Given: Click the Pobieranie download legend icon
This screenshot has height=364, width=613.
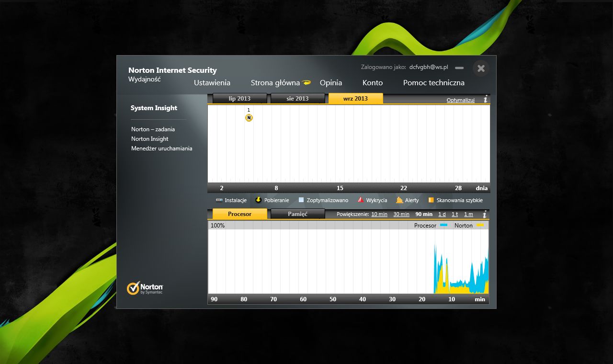Looking at the screenshot, I should (259, 200).
